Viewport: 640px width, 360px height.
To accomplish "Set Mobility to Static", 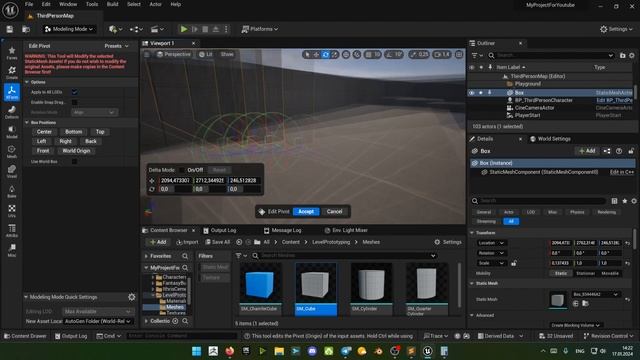I will [x=561, y=273].
